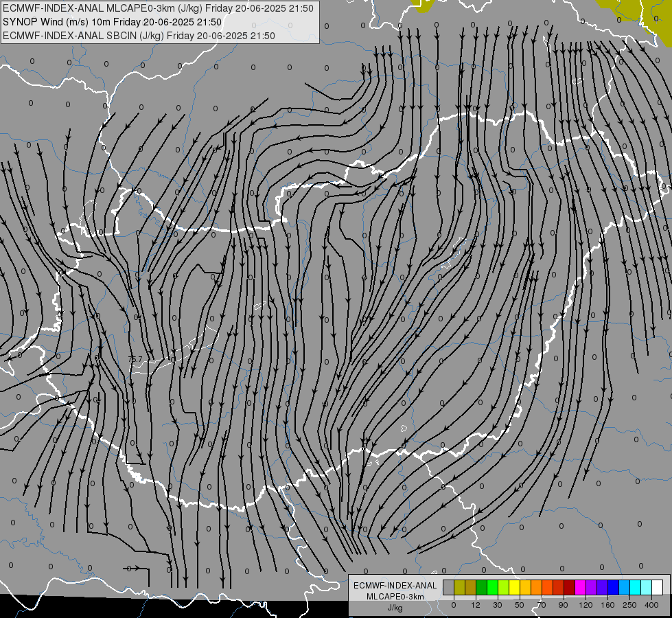Click the olive-yellow legend swatch above tick 0
This screenshot has width=672, height=618.
(459, 587)
